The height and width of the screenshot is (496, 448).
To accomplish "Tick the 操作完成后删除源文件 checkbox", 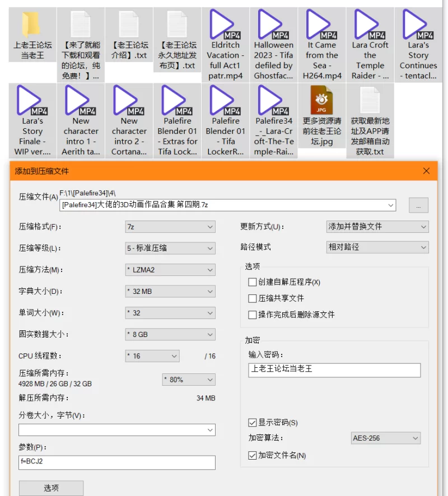I will pyautogui.click(x=252, y=315).
